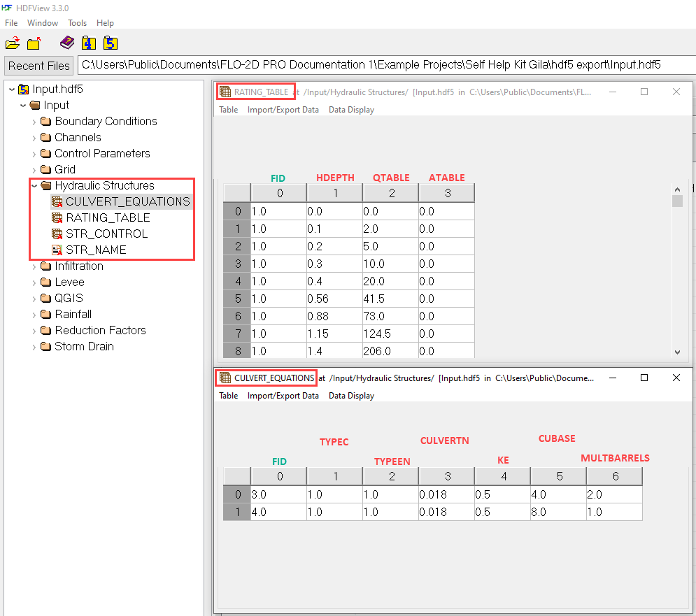This screenshot has height=616, width=696.
Task: Click the Recent Files button
Action: (39, 66)
